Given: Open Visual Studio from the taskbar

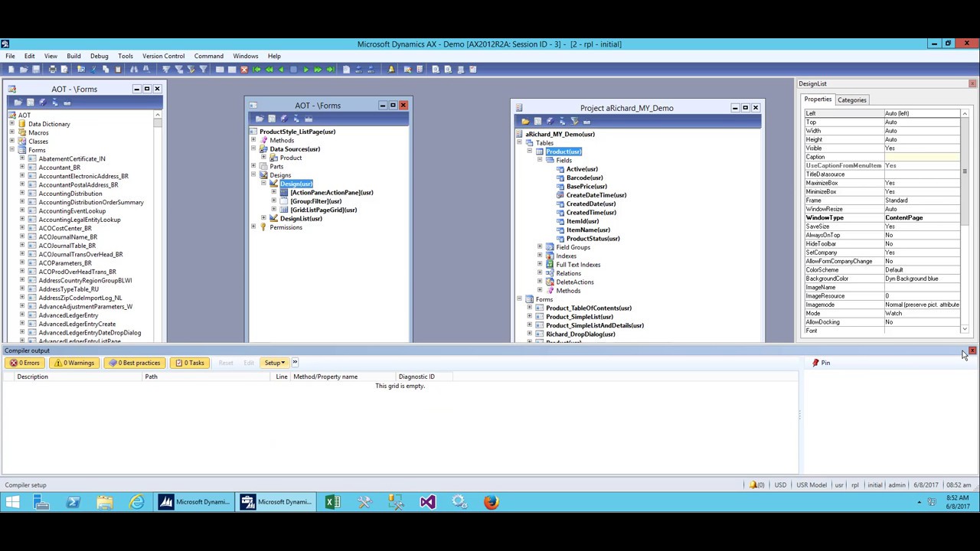Looking at the screenshot, I should [x=427, y=502].
